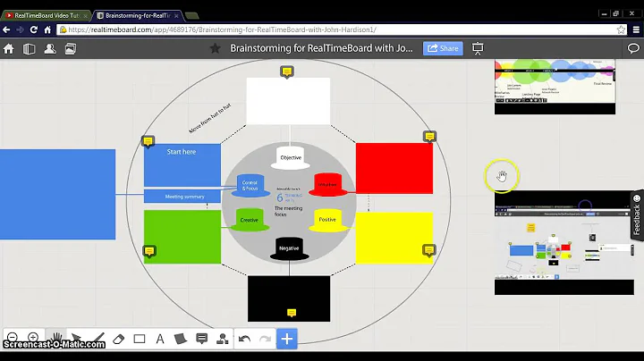The height and width of the screenshot is (361, 644).
Task: Open the board overview screenshot thumbnail
Action: [x=563, y=243]
